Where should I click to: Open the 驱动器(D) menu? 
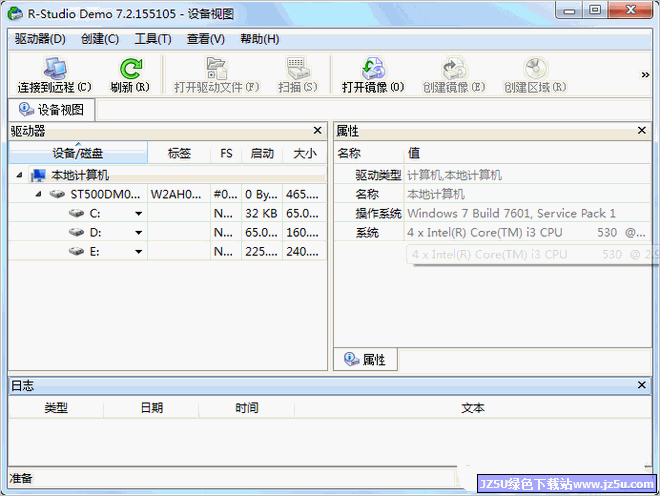point(40,39)
